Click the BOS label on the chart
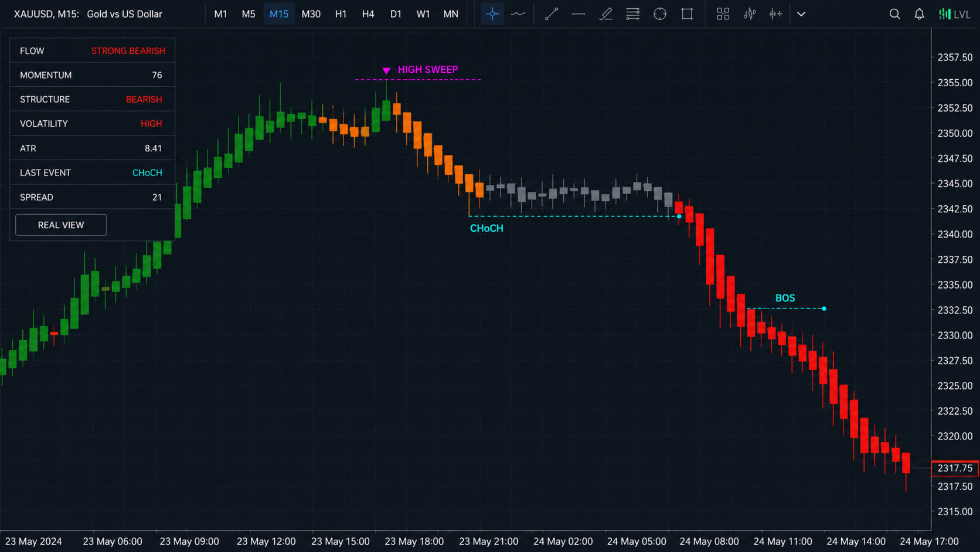The height and width of the screenshot is (552, 980). 785,298
